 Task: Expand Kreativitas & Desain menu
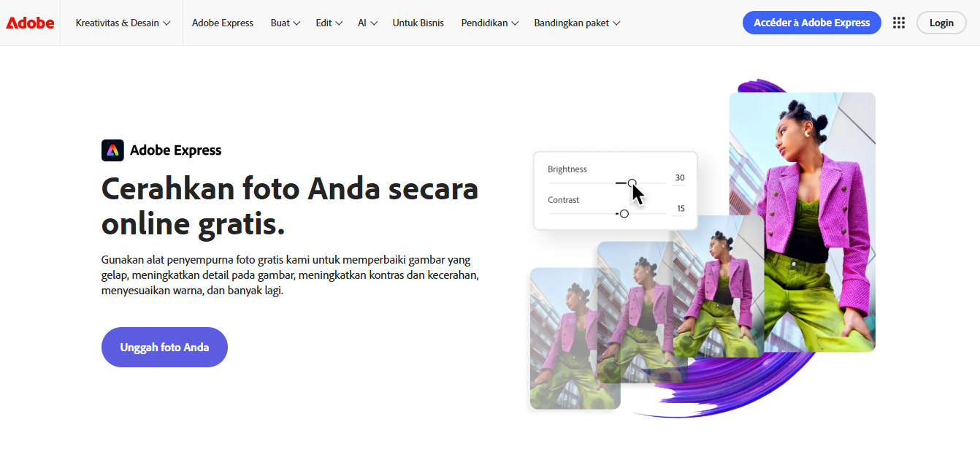(x=123, y=23)
